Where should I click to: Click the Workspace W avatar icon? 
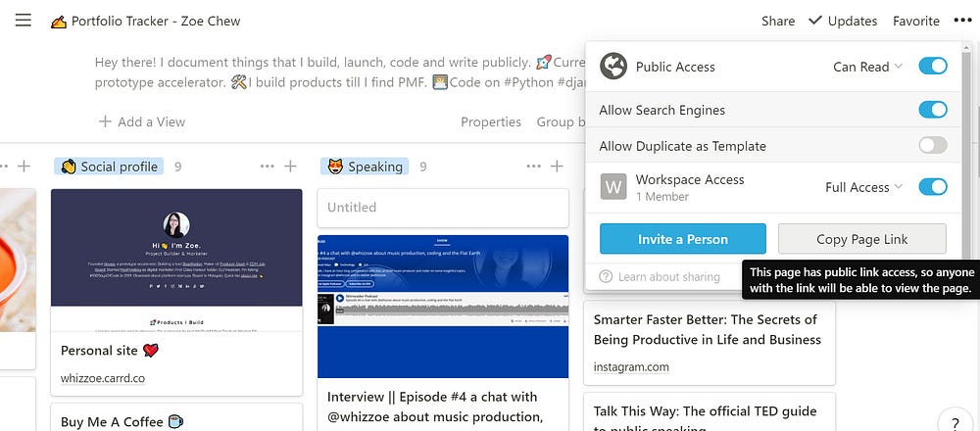tap(613, 187)
